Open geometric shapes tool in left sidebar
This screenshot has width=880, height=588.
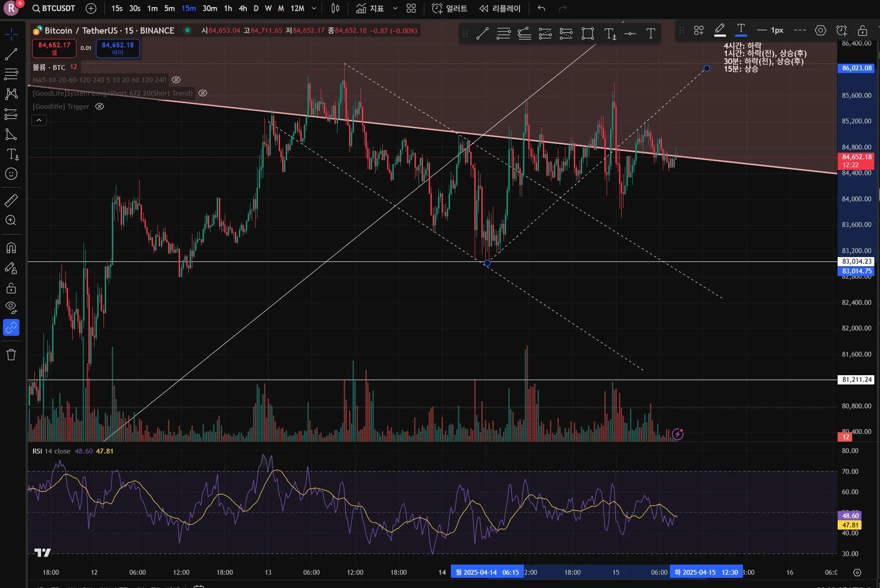tap(11, 134)
